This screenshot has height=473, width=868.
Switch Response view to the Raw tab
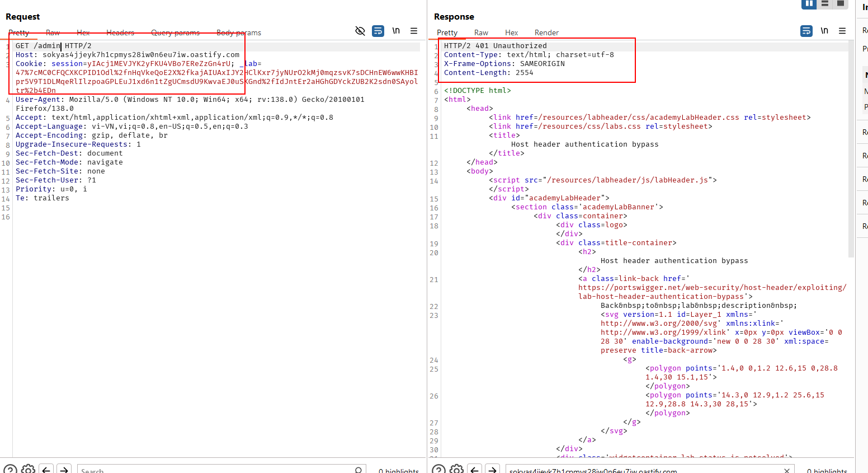tap(481, 32)
